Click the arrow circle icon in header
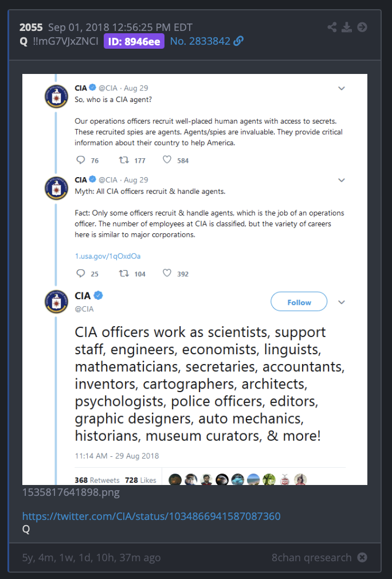Image resolution: width=392 pixels, height=579 pixels. tap(362, 28)
